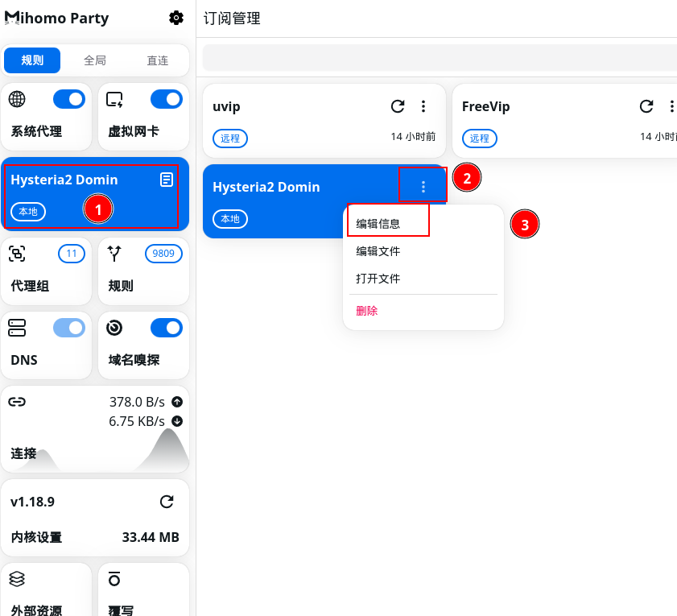Disable the domain sniffing switch
The width and height of the screenshot is (677, 616).
167,328
